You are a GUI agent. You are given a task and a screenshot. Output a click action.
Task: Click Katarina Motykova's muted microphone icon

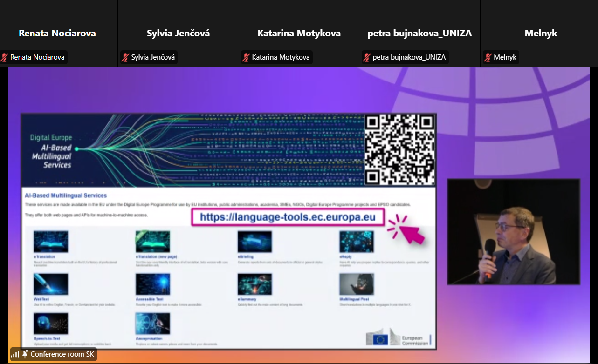pos(246,57)
